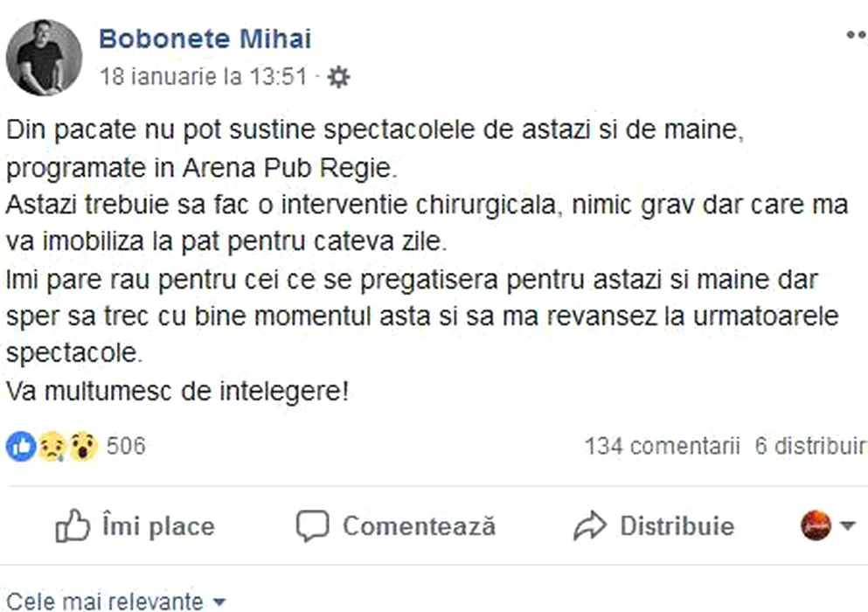Click Bobonete Mihai's profile picture
The height and width of the screenshot is (612, 868).
(x=43, y=58)
